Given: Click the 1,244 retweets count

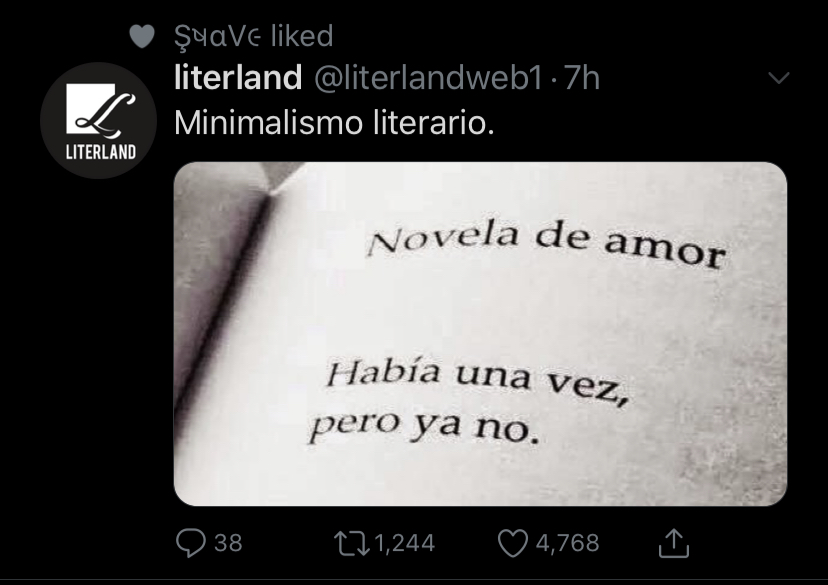Looking at the screenshot, I should point(404,544).
